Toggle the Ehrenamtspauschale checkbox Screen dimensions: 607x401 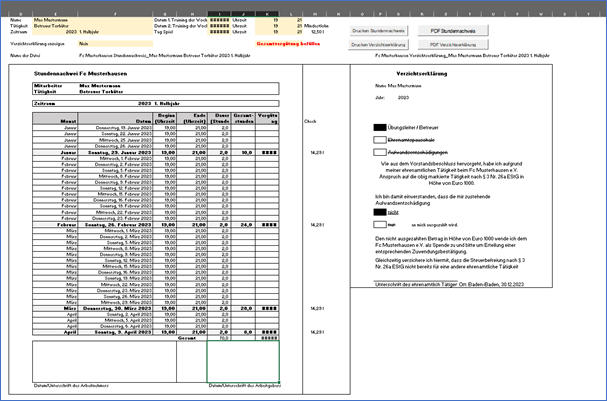click(380, 140)
